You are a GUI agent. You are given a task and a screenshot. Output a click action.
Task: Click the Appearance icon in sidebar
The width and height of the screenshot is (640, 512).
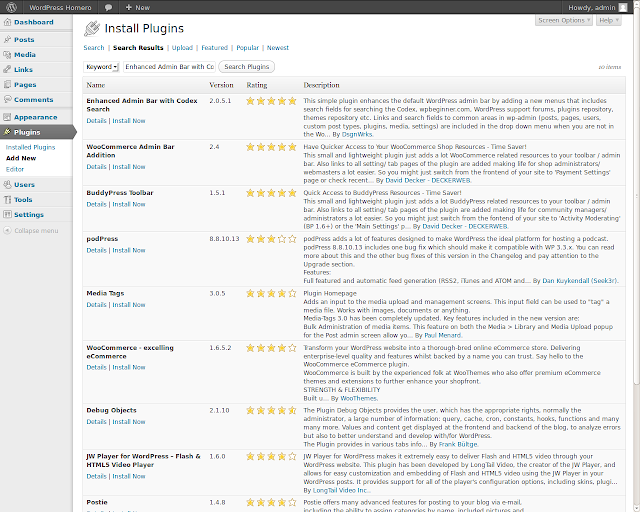click(x=7, y=117)
